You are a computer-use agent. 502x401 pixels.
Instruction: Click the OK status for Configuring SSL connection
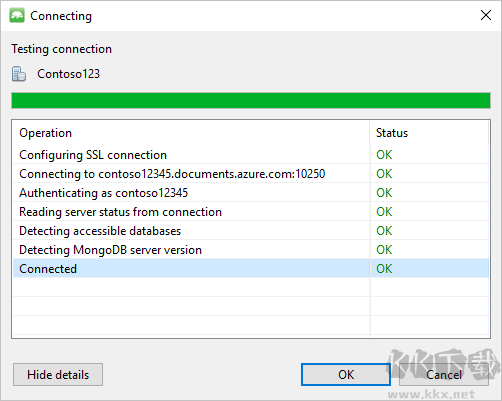click(384, 155)
